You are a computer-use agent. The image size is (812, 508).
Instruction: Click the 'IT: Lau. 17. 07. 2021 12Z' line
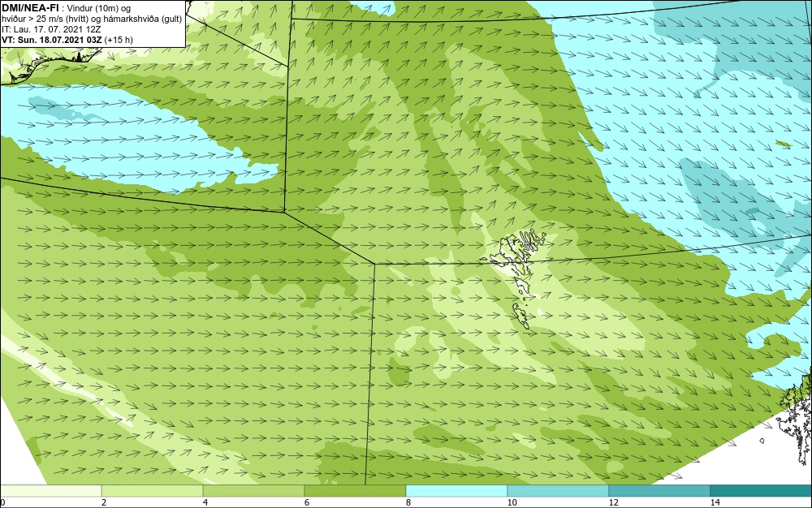coord(51,29)
